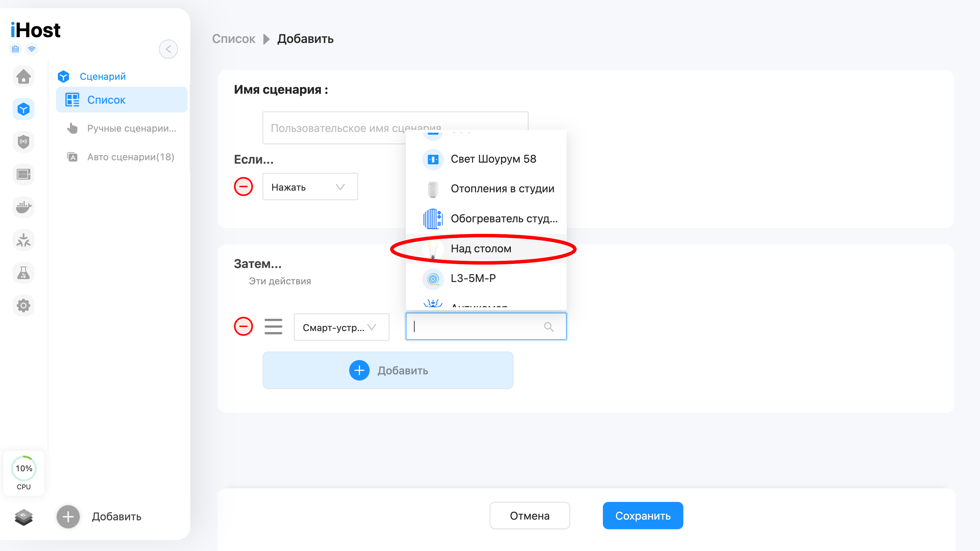Image resolution: width=980 pixels, height=551 pixels.
Task: Collapse the sidebar with the arrow button
Action: [x=168, y=49]
